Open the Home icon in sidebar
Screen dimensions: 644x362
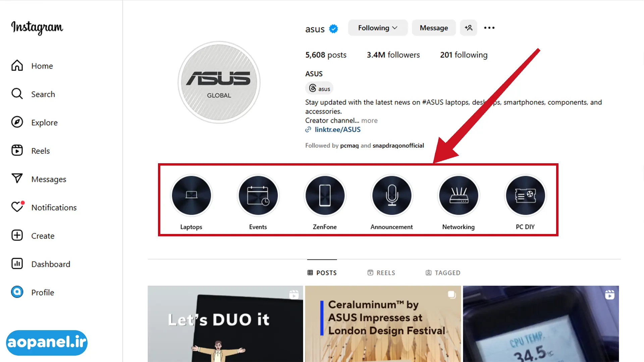[17, 66]
